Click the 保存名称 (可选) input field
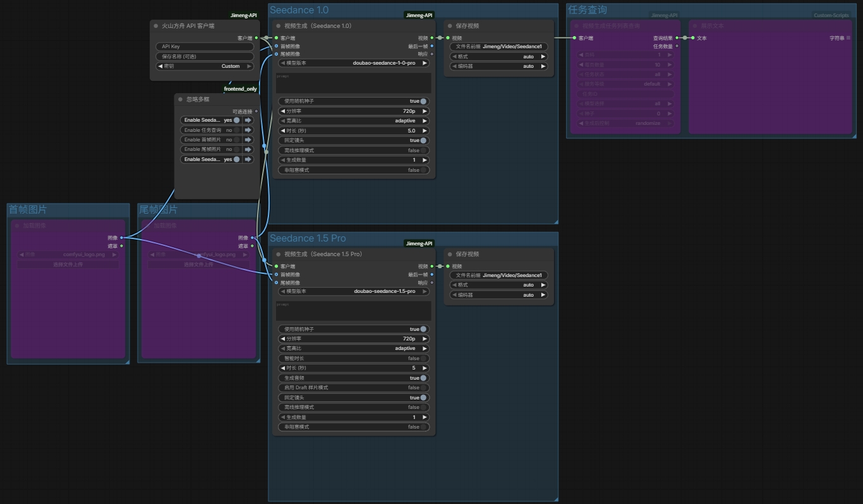Screen dimensions: 863x504 click(204, 56)
